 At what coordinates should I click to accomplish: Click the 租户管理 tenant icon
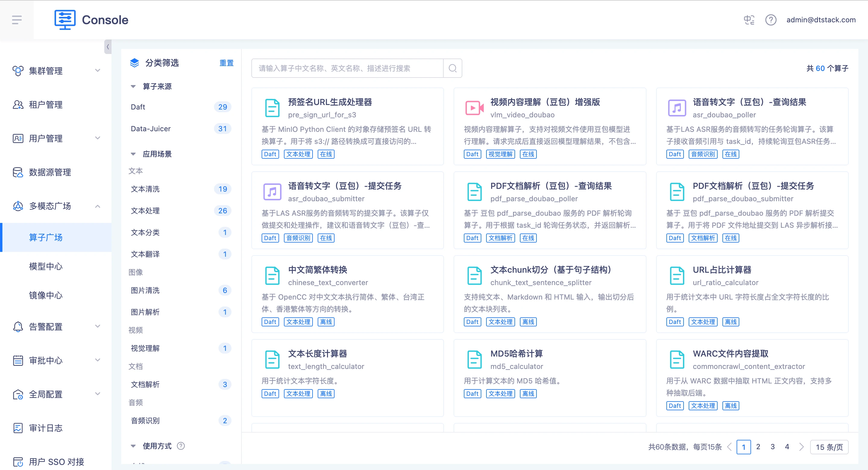click(x=18, y=104)
